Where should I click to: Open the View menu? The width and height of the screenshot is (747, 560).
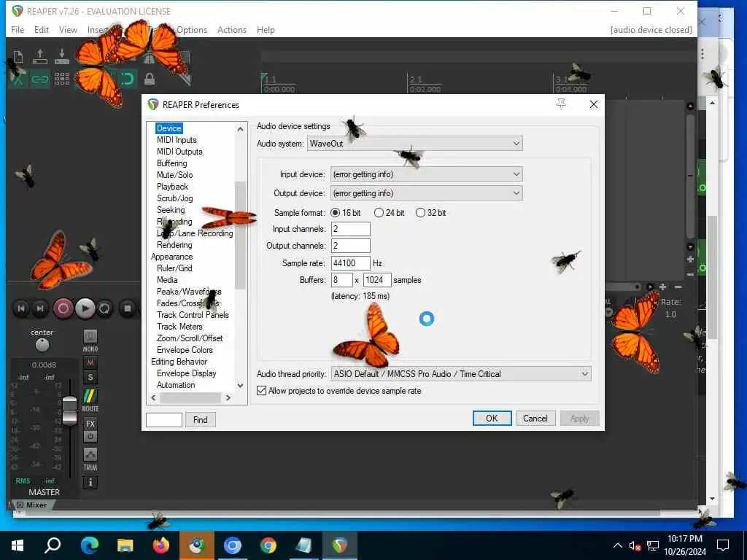[68, 29]
